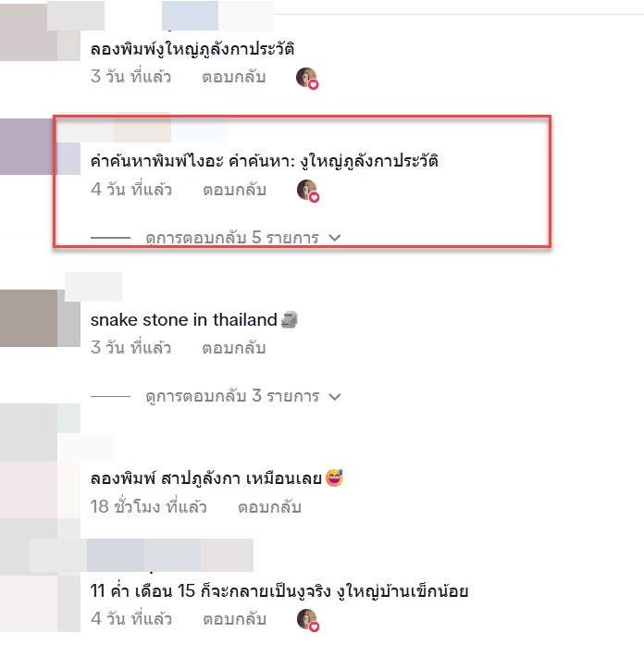644x657 pixels.
Task: Click blurred username above snake stone comment
Action: [x=93, y=287]
